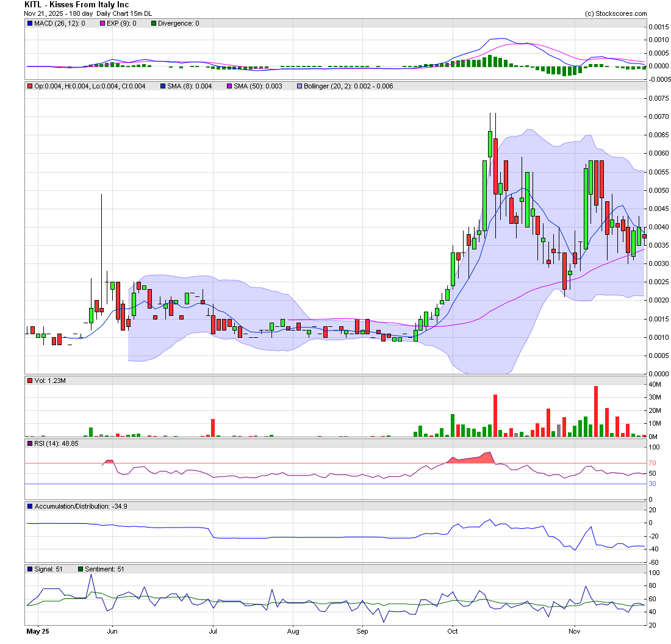Click the tallest red volume bar in November
The image size is (671, 644).
[x=596, y=411]
